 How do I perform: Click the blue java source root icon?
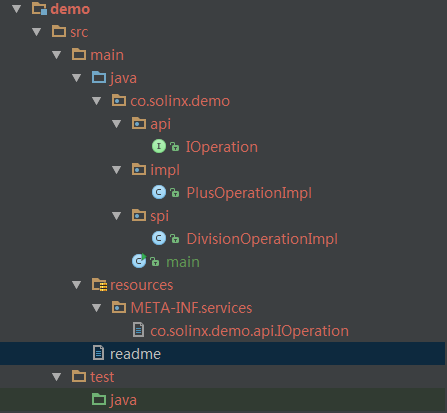tap(99, 77)
